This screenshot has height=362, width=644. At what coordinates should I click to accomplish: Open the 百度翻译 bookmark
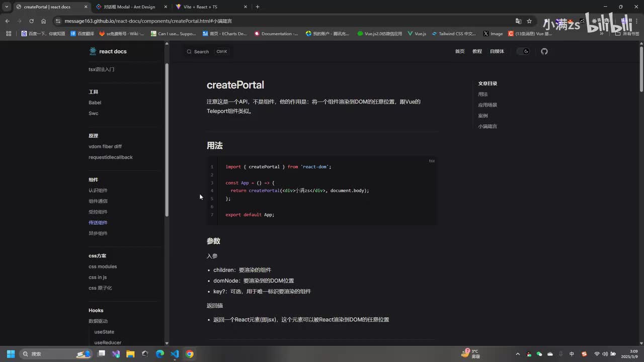[x=82, y=34]
